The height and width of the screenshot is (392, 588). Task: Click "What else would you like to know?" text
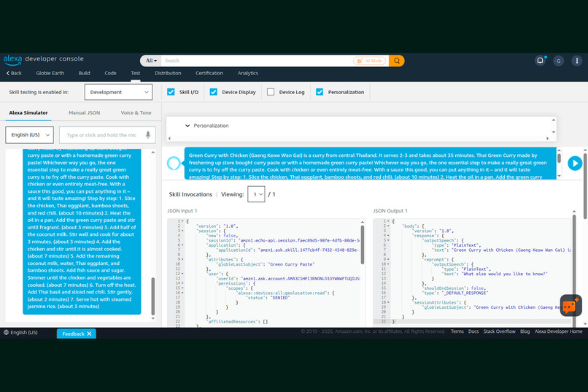pos(505,274)
